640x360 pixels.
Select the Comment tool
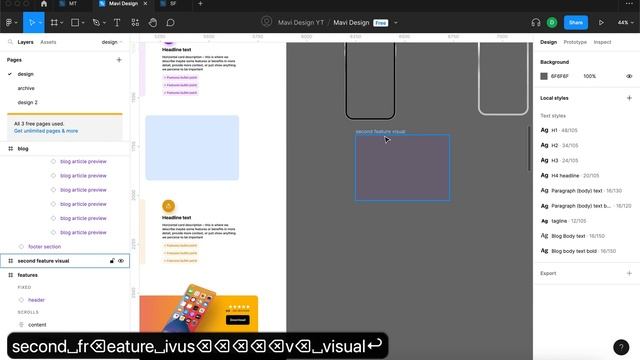tap(170, 23)
